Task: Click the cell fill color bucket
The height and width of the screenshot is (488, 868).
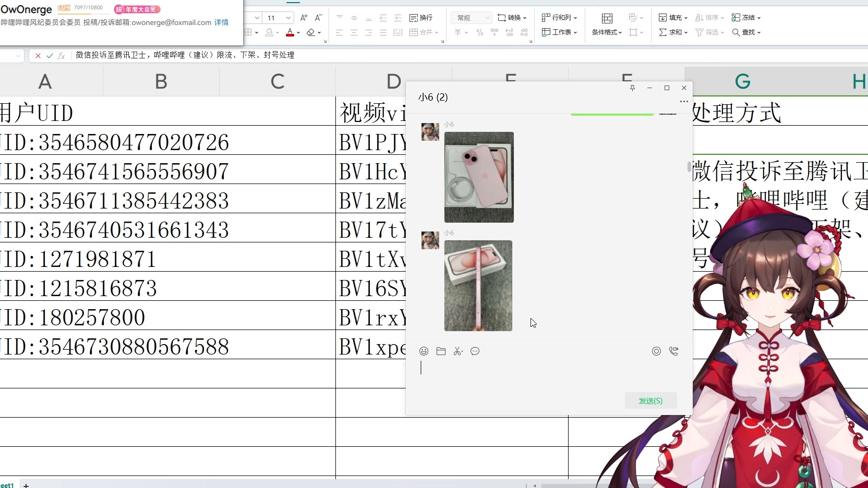Action: (x=269, y=32)
